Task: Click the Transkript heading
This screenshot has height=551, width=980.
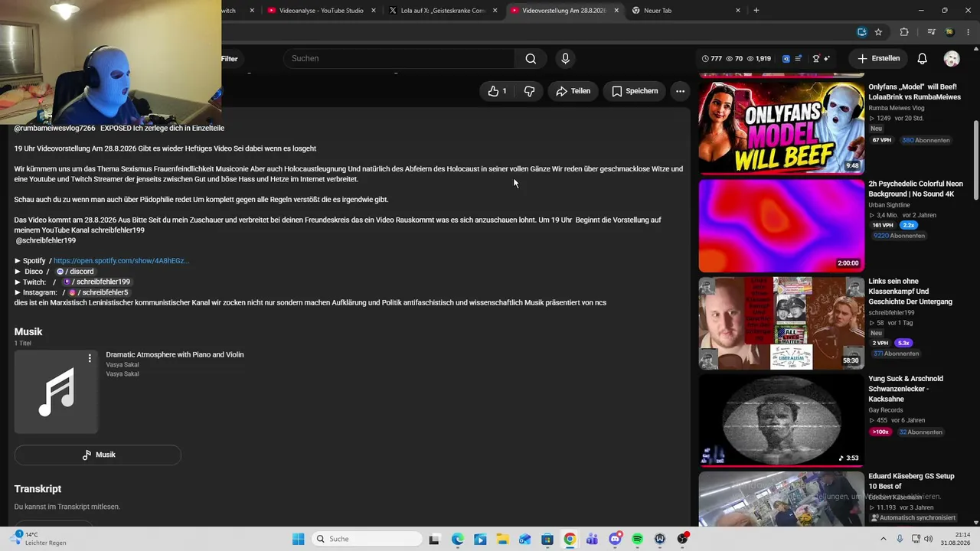Action: [x=38, y=489]
